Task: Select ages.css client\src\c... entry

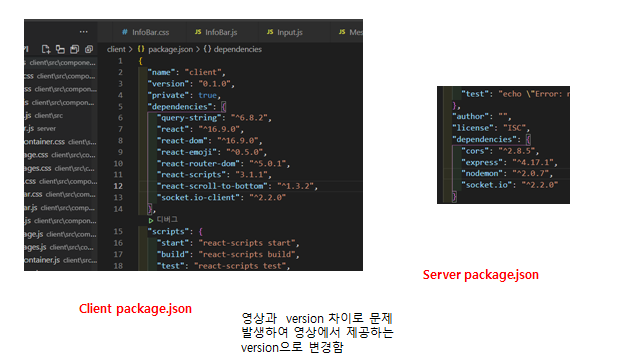Action: 61,168
